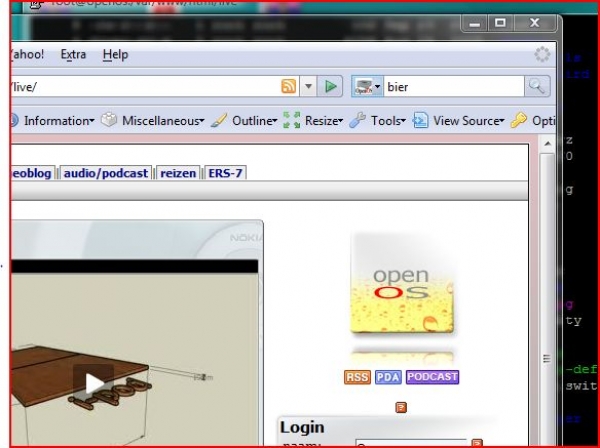
Task: Expand the Miscellaneous toolbar menu
Action: coord(158,120)
